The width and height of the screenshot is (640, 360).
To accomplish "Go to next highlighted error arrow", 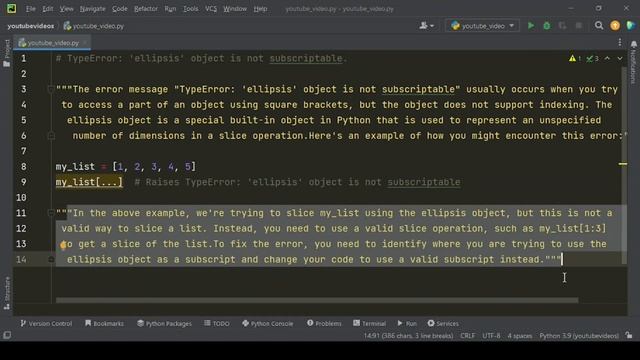I will point(620,59).
